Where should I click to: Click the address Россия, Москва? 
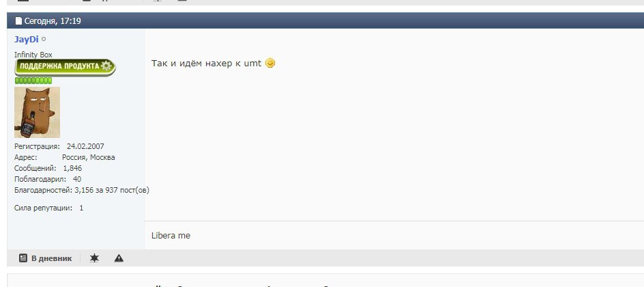(89, 157)
